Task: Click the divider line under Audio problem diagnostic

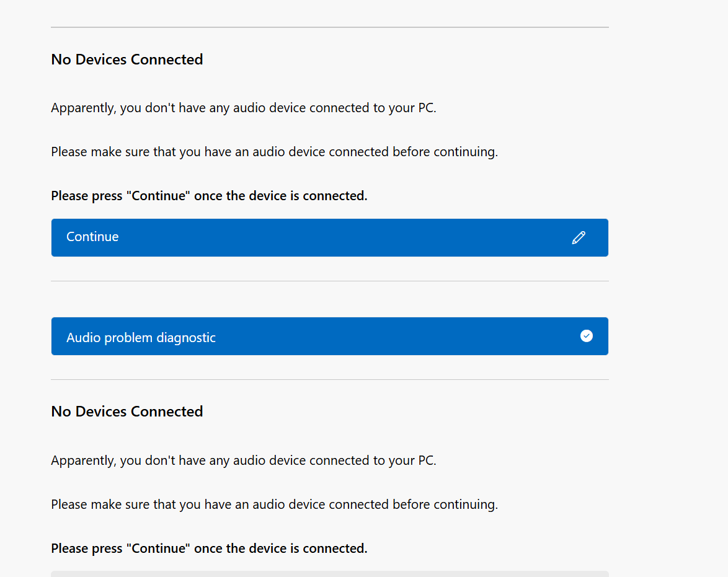Action: 330,380
